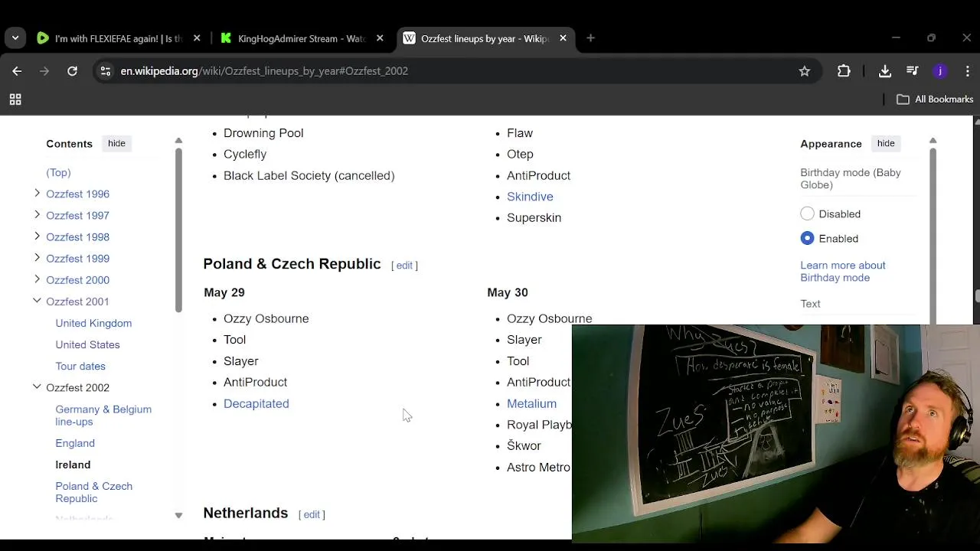Screen dimensions: 980x551
Task: Open the user profile avatar
Action: 940,71
